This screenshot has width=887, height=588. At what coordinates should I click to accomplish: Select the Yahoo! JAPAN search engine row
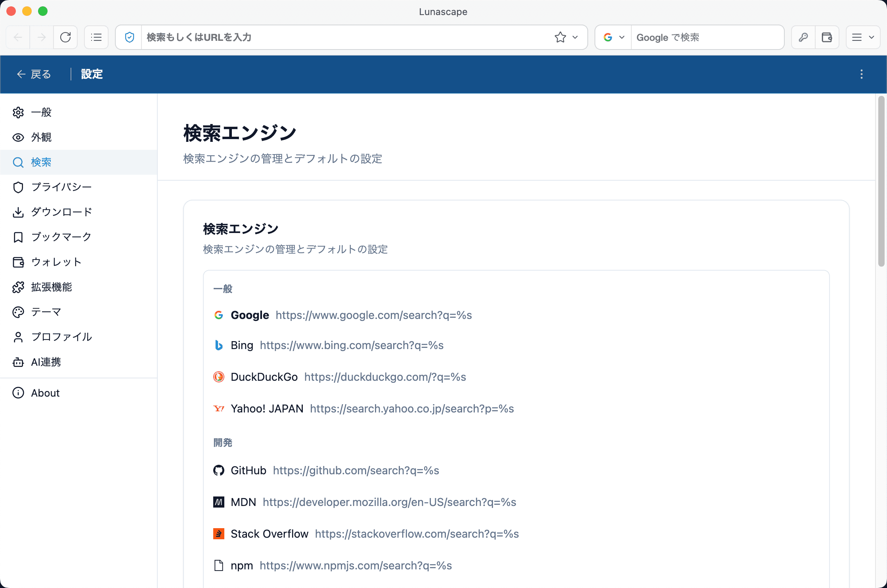coord(516,409)
